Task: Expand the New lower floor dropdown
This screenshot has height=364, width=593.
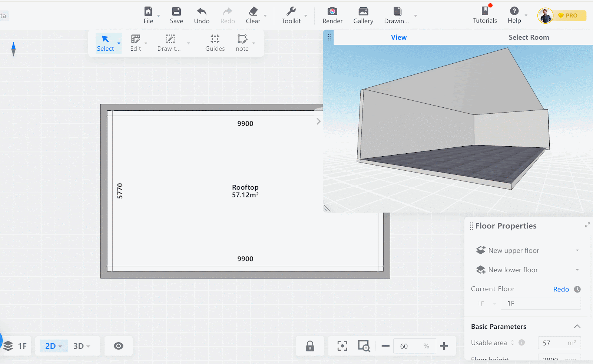Action: coord(577,270)
